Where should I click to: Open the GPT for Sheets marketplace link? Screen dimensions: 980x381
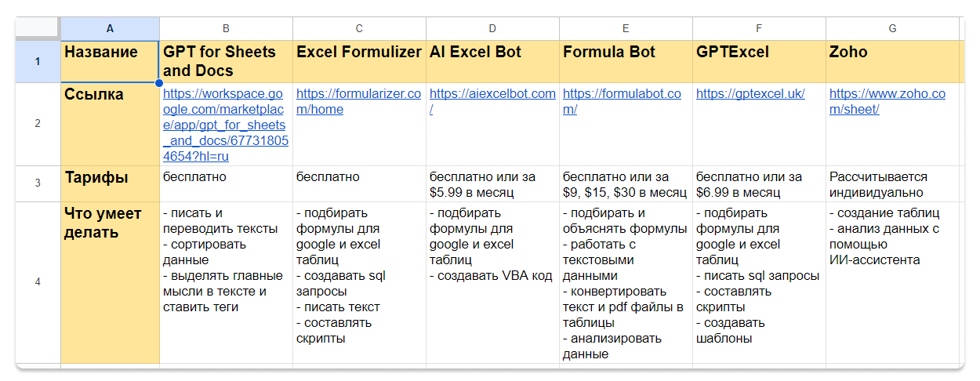pos(225,125)
